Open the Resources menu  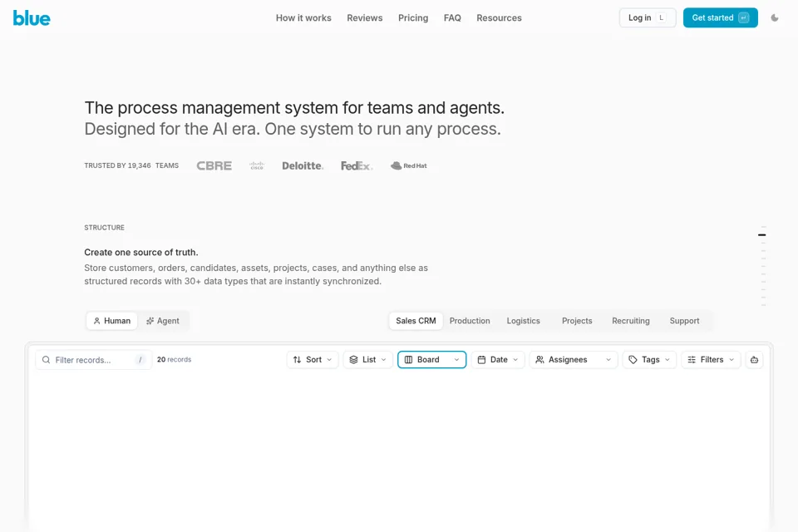[499, 17]
